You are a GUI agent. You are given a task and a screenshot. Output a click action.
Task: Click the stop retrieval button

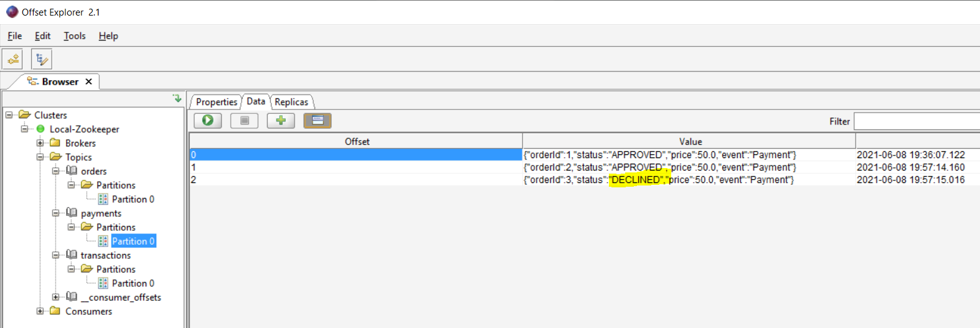pyautogui.click(x=245, y=121)
